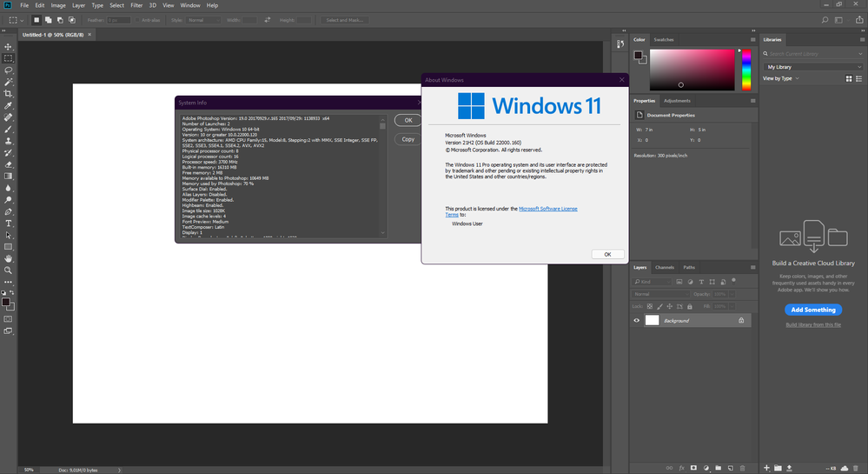Select the Magic Wand tool
The image size is (868, 474).
coord(9,82)
